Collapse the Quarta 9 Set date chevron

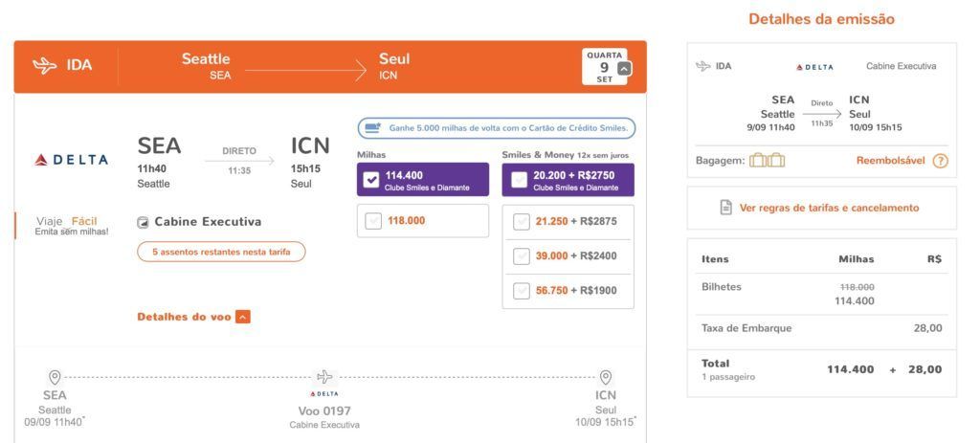tap(623, 69)
